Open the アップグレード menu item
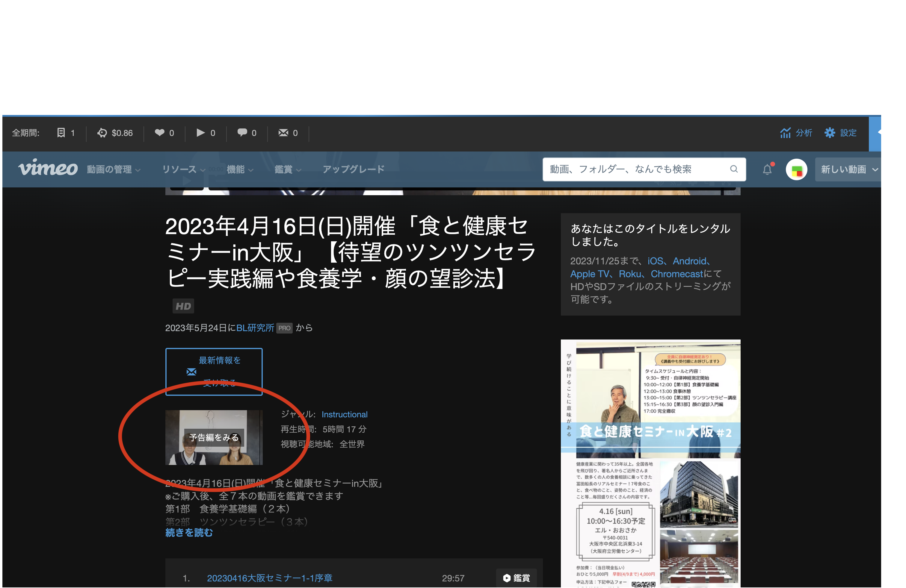 [353, 169]
